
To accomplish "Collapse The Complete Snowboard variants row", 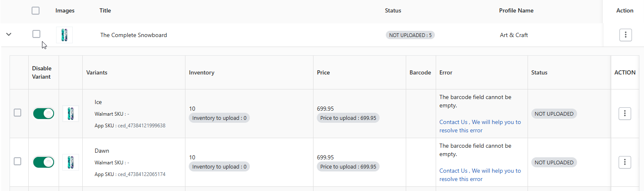I will (9, 35).
